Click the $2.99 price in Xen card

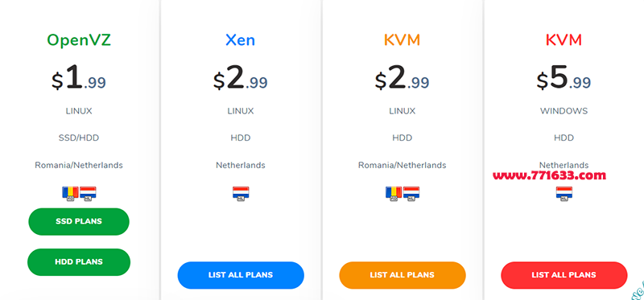[240, 77]
